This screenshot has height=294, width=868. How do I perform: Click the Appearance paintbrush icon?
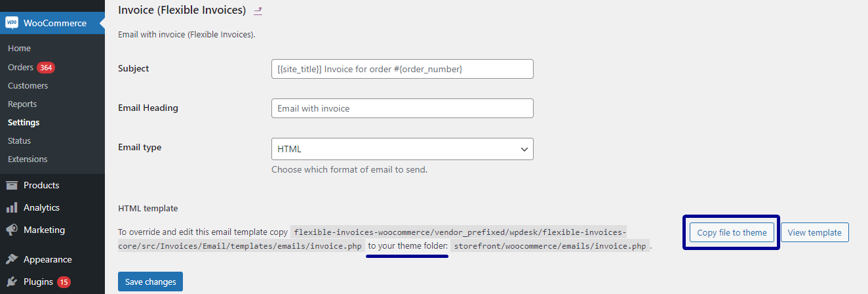coord(12,259)
